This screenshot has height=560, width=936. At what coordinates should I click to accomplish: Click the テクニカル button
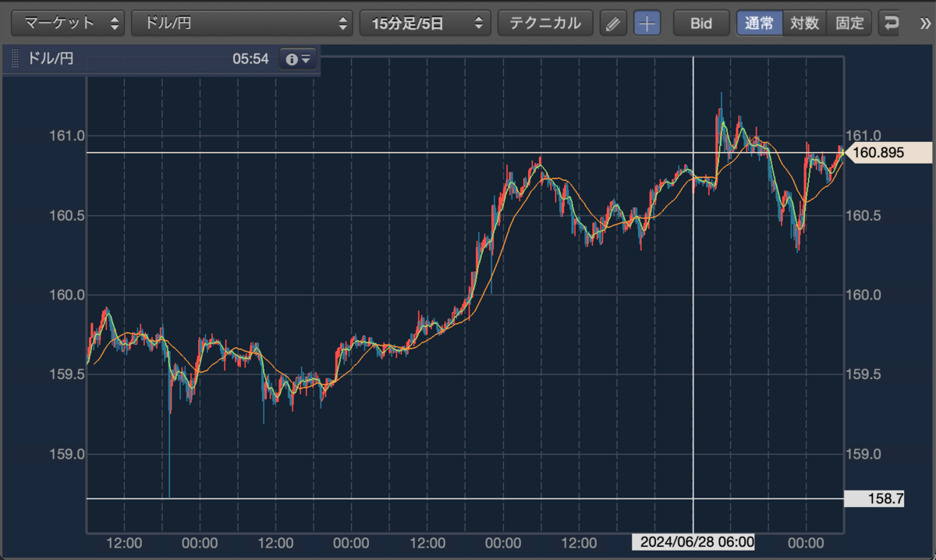pos(545,23)
